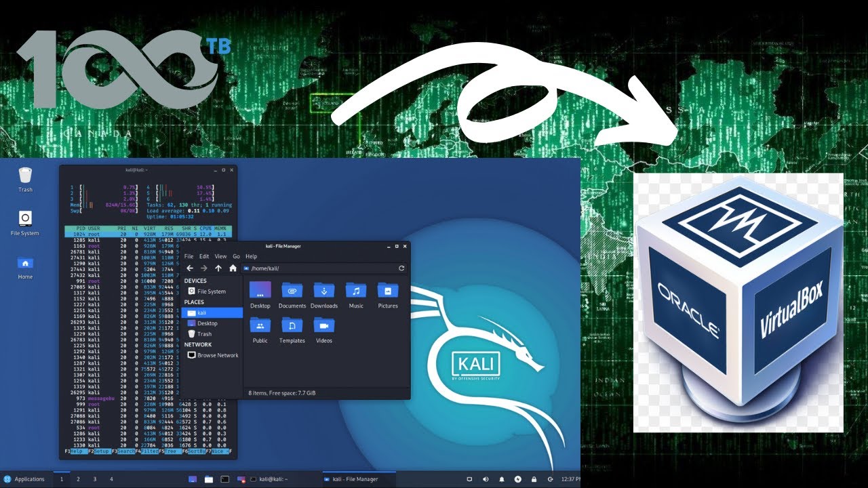Click Show Desktop launcher in bottom panel
The height and width of the screenshot is (488, 868).
coord(193,479)
